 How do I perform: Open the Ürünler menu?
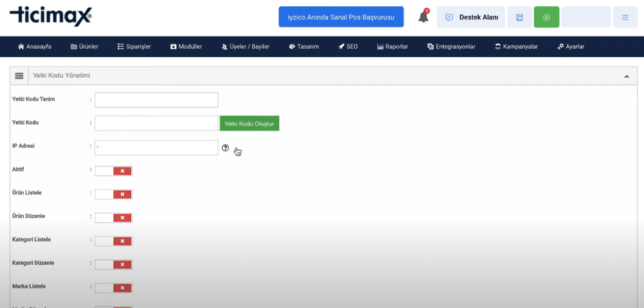pyautogui.click(x=84, y=47)
